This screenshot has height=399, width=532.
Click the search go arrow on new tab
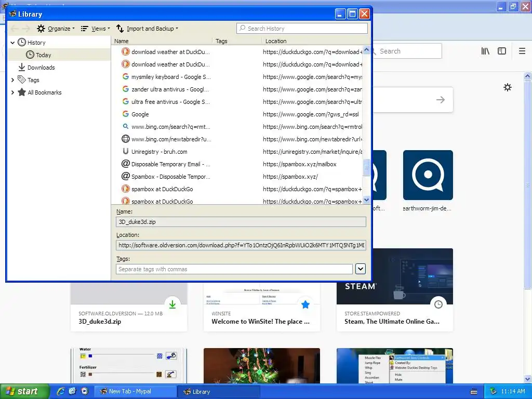pyautogui.click(x=441, y=100)
